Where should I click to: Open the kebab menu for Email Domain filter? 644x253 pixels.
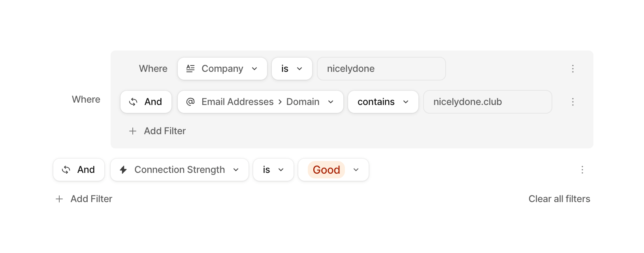click(x=572, y=102)
